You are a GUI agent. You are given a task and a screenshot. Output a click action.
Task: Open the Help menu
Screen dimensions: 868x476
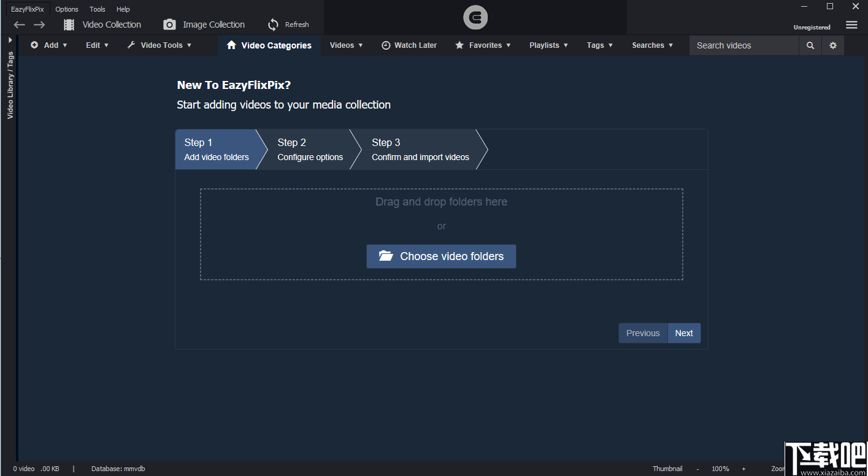(123, 9)
